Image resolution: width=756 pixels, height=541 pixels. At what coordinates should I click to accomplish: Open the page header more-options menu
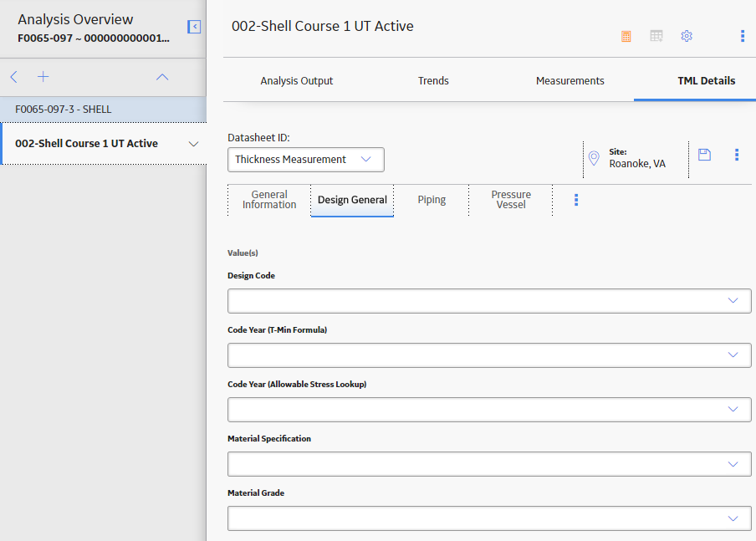click(742, 36)
